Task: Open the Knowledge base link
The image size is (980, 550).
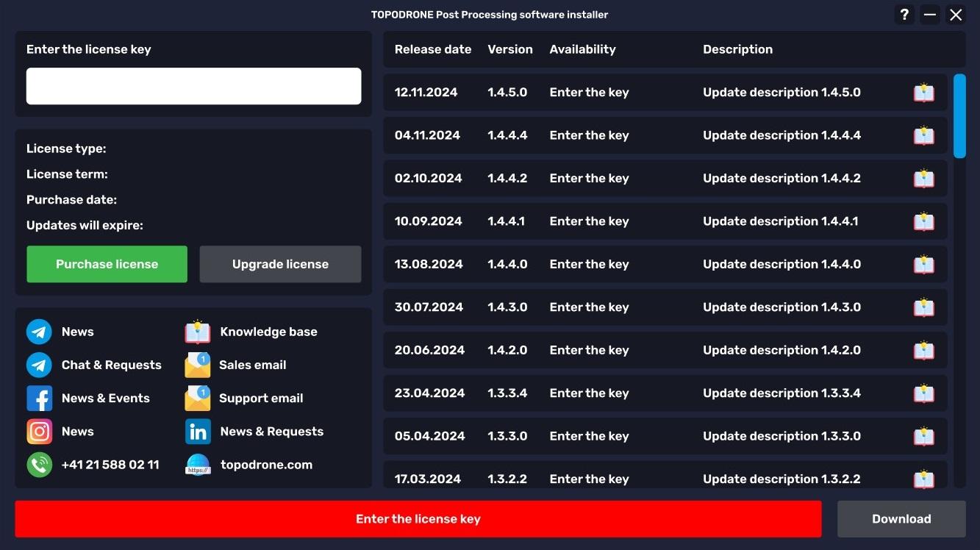Action: [x=268, y=332]
